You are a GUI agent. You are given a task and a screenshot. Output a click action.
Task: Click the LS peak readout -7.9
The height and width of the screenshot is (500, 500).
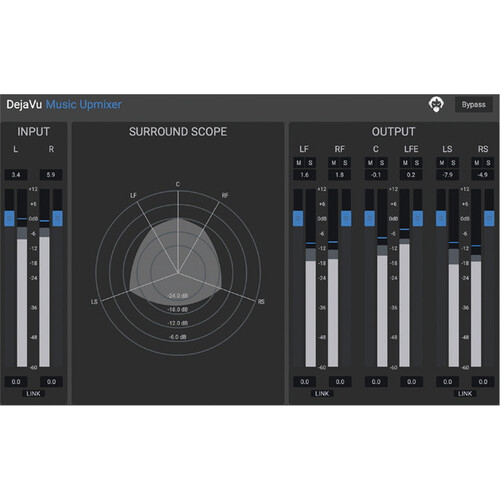point(448,175)
